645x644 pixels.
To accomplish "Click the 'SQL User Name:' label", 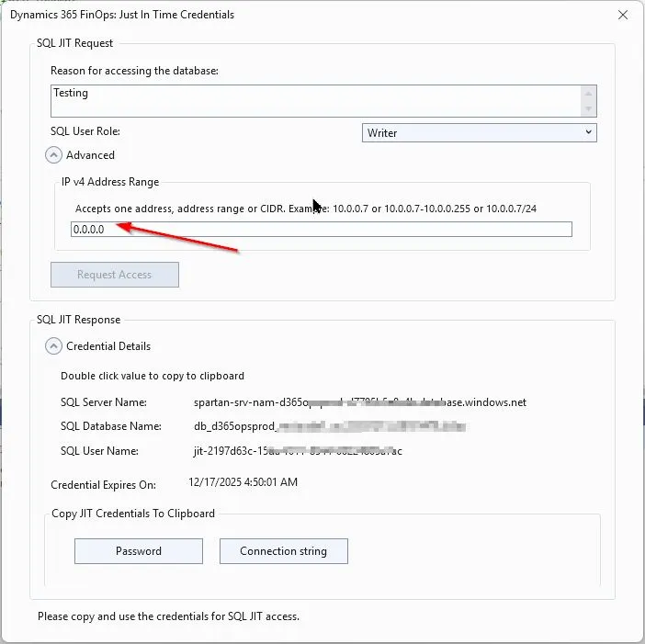I will (99, 451).
